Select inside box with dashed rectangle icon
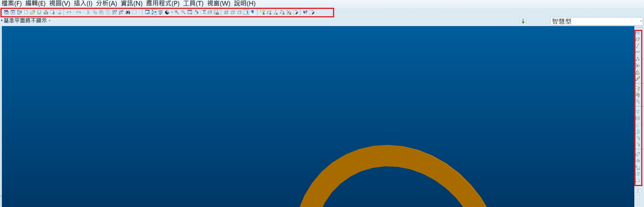 click(134, 12)
